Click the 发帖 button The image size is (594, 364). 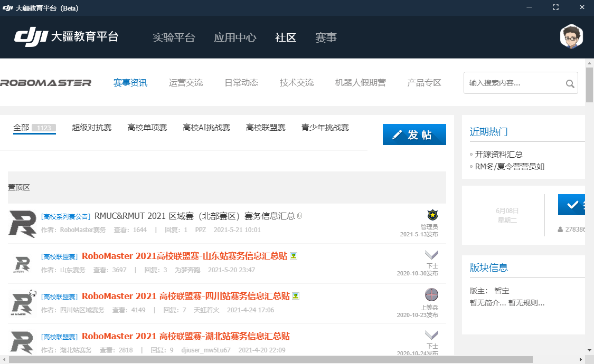point(414,134)
